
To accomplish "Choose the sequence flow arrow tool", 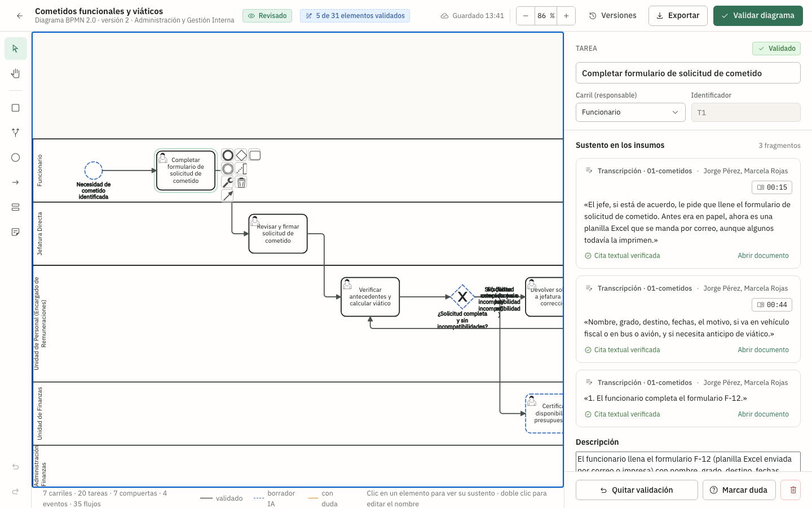I will pos(16,182).
